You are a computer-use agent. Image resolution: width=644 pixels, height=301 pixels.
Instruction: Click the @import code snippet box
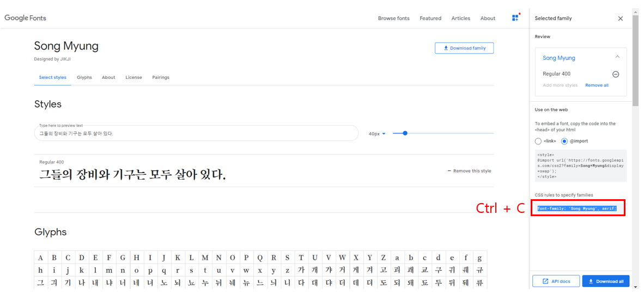coord(580,165)
